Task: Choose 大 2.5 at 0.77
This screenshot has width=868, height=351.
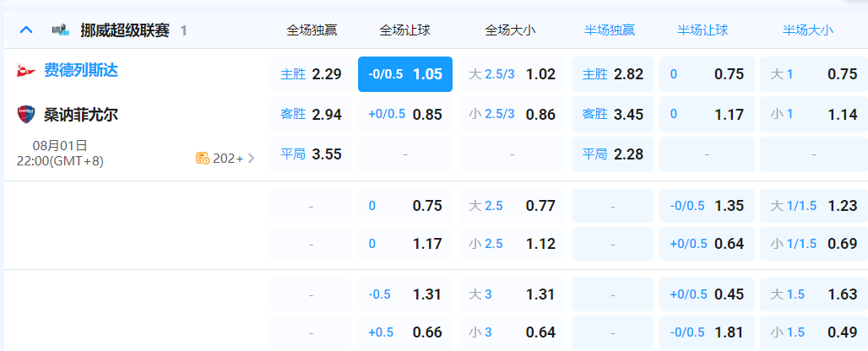Action: coord(512,206)
